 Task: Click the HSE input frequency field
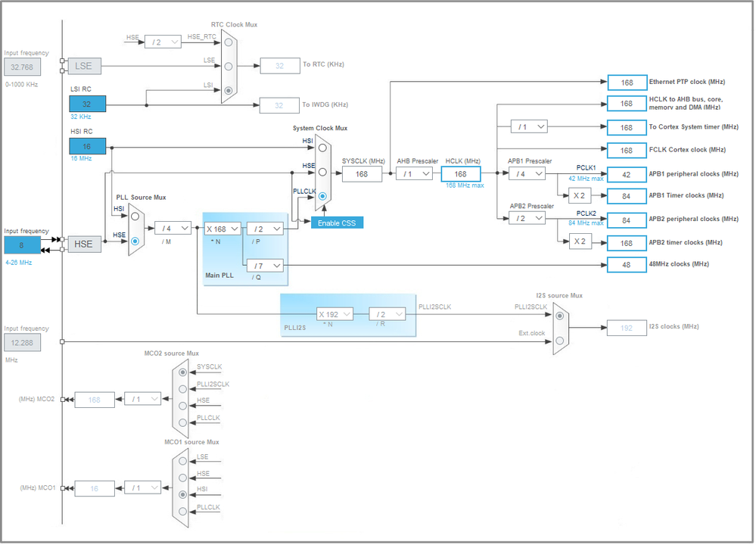(x=22, y=245)
